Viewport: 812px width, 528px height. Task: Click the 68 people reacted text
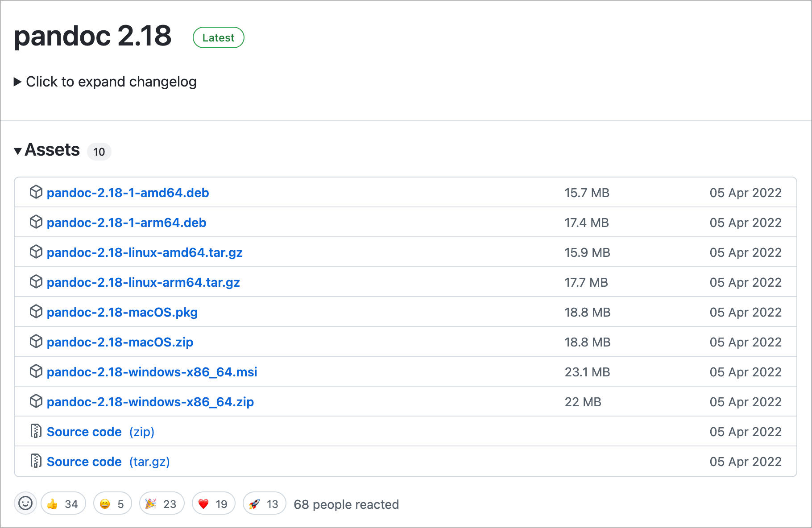pos(346,504)
